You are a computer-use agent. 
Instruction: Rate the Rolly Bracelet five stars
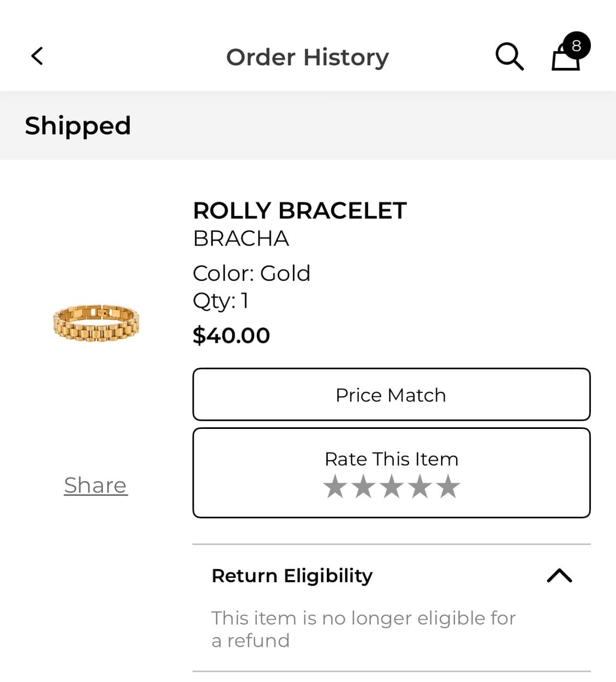pos(447,486)
